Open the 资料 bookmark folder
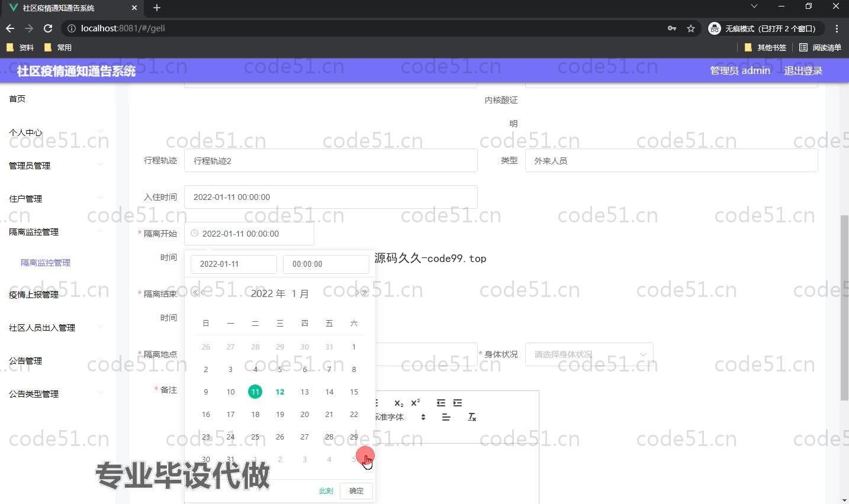Screen dimensions: 849x504 (x=20, y=47)
